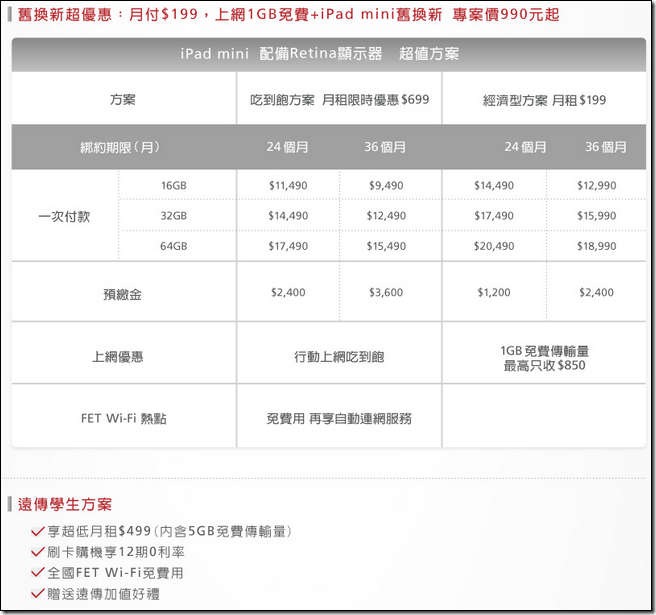Click the 預繳金 row label
Viewport: 656px width, 615px height.
(x=123, y=295)
